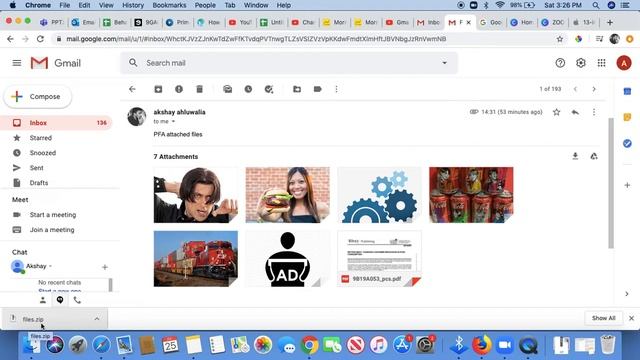Show search options dropdown arrow
The height and width of the screenshot is (360, 640).
(x=444, y=63)
